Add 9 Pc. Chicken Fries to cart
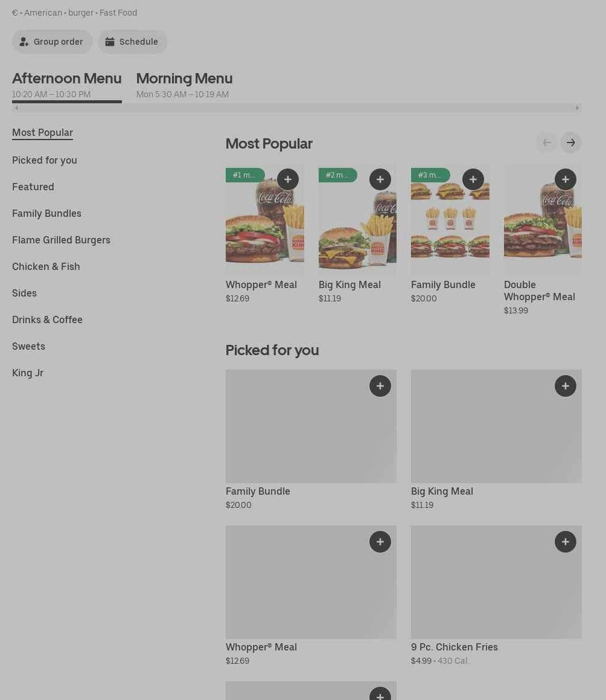The image size is (606, 700). click(x=566, y=542)
